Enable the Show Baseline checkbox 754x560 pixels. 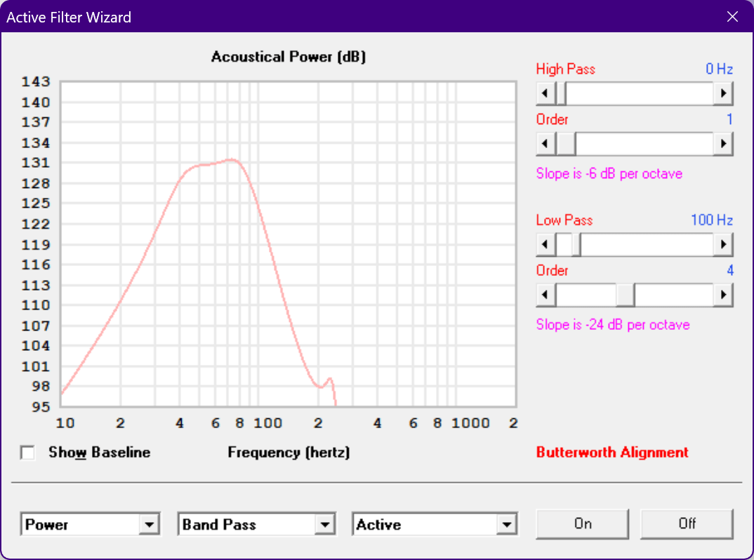[27, 453]
